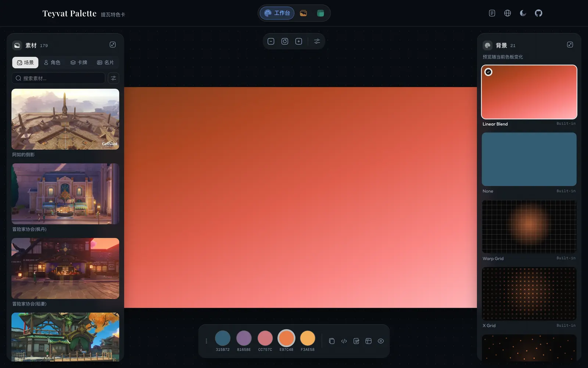Open canvas settings sliders icon
The height and width of the screenshot is (368, 588).
[317, 41]
